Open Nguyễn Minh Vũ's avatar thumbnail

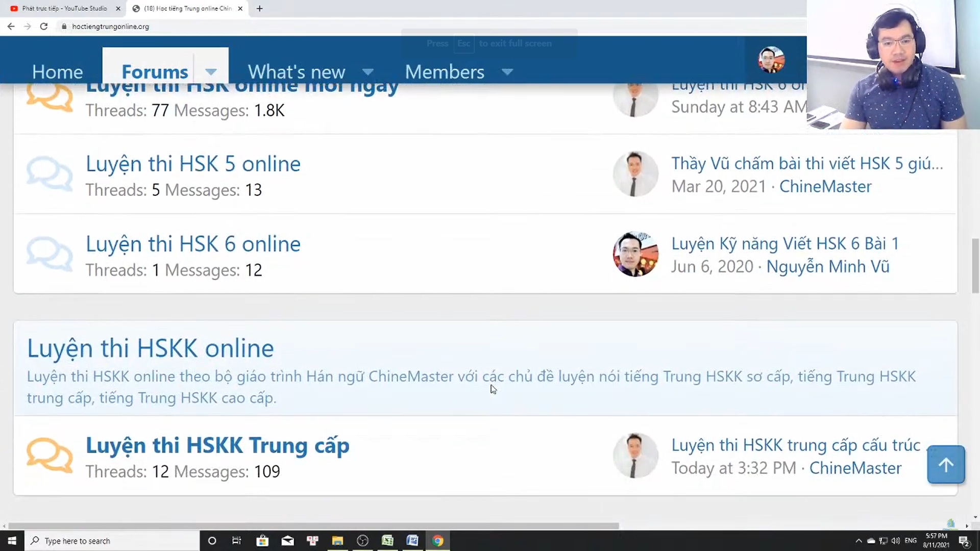point(635,254)
